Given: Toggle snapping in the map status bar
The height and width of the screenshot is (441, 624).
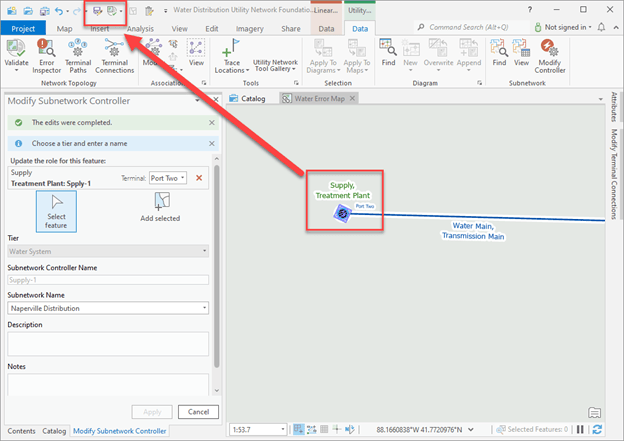Looking at the screenshot, I should tap(298, 429).
